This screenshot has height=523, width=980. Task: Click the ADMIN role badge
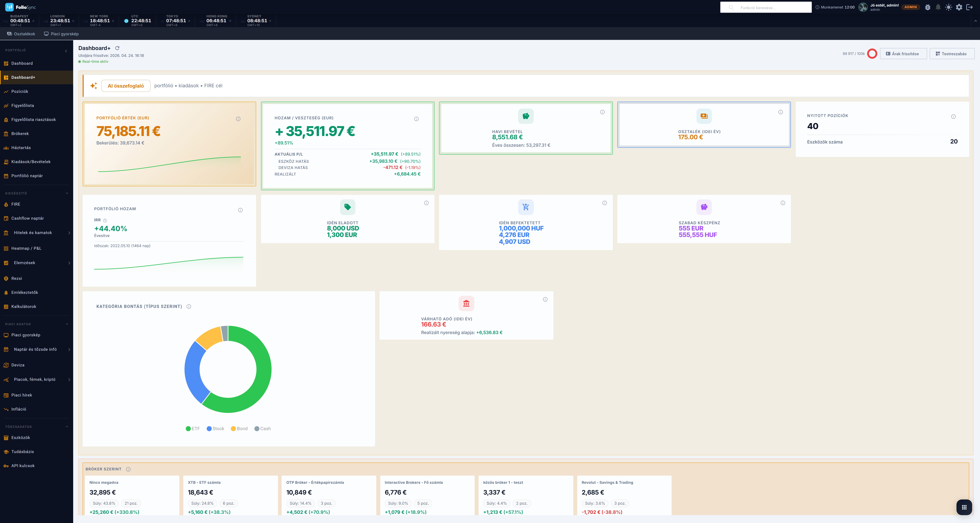tap(910, 7)
